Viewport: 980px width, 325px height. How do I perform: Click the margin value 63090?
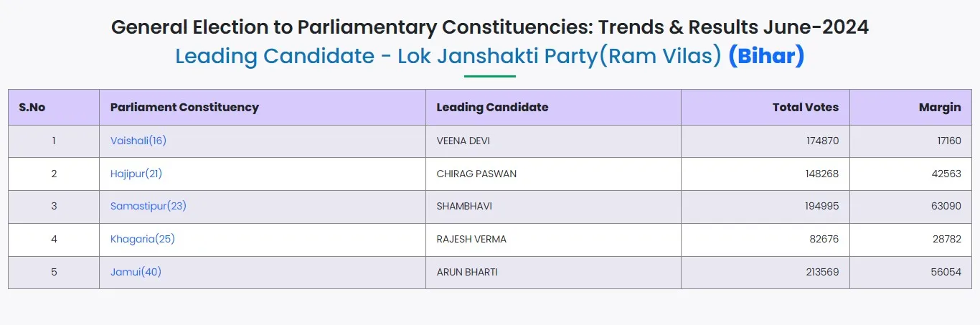[x=946, y=206]
